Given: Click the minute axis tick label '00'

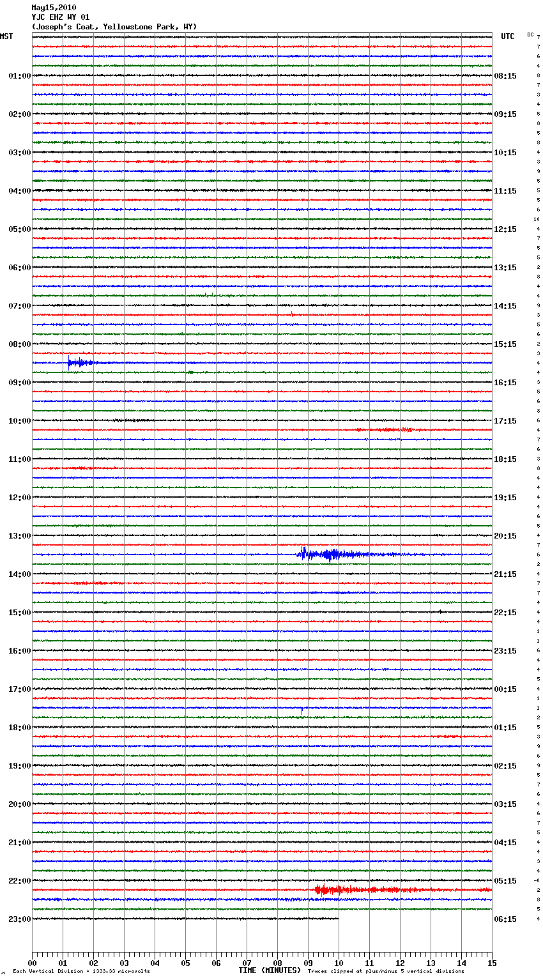Looking at the screenshot, I should pyautogui.click(x=32, y=963).
